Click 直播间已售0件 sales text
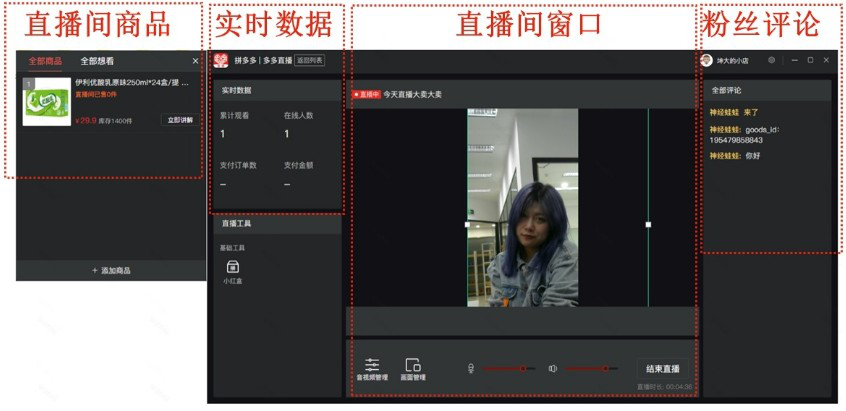This screenshot has height=411, width=846. 96,94
